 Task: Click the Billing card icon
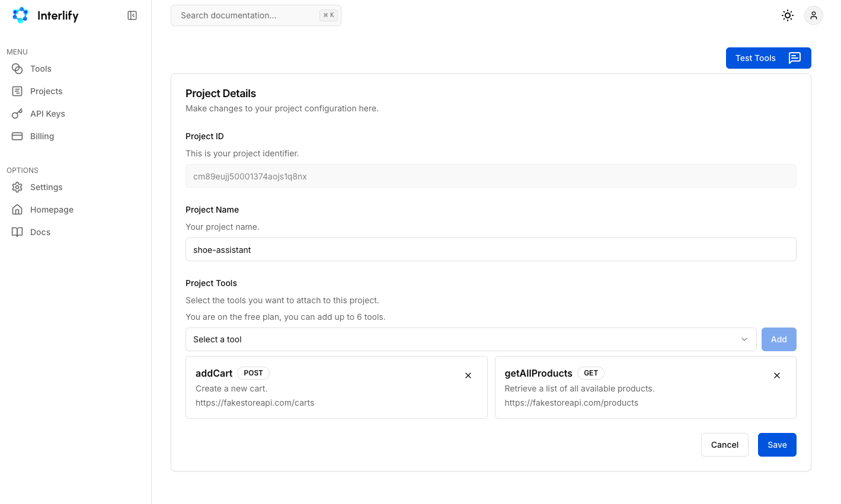tap(17, 136)
